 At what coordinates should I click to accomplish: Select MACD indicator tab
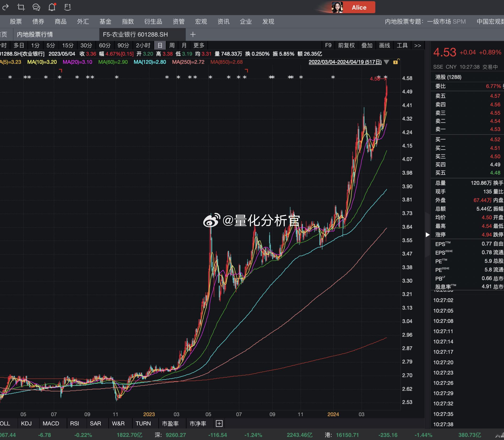[x=51, y=423]
